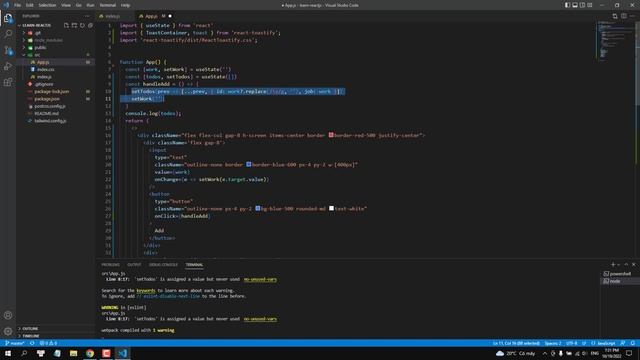Click the Spaces: 2 indentation setting
640x360 pixels.
553,343
